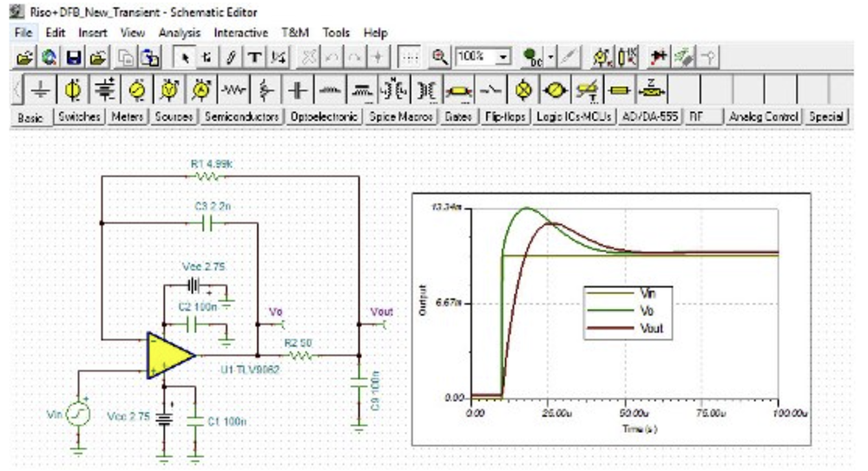Select the text tool T icon

pos(254,57)
